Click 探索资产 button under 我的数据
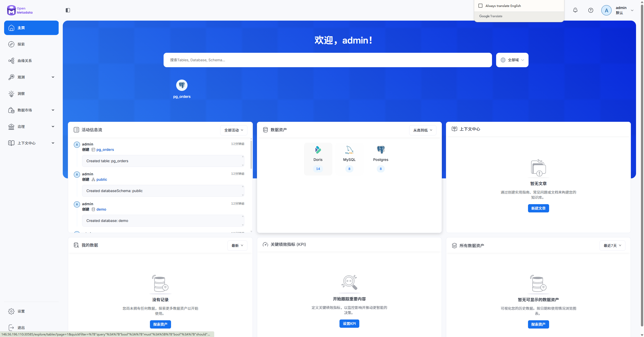The height and width of the screenshot is (337, 644). click(x=160, y=324)
